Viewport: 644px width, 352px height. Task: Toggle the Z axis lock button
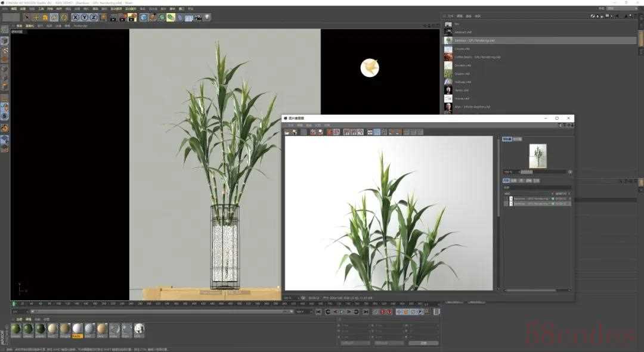click(x=94, y=17)
